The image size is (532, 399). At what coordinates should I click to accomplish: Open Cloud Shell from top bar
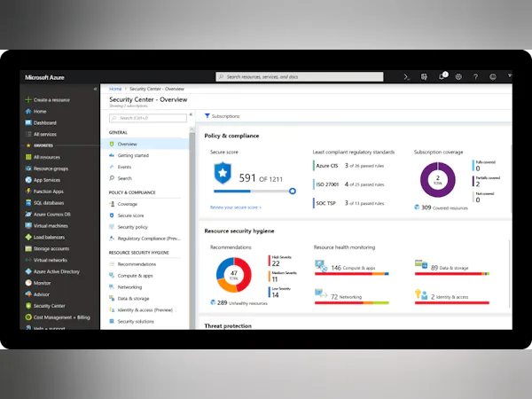pyautogui.click(x=406, y=77)
